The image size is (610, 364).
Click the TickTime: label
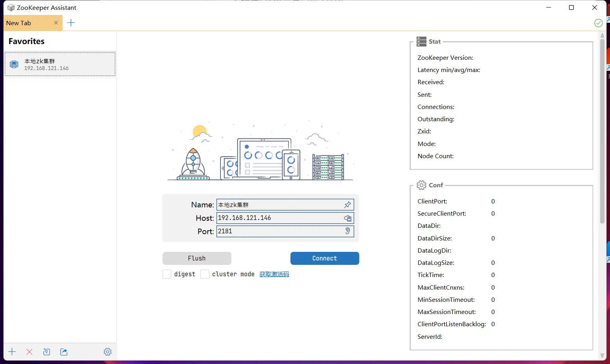(x=431, y=275)
